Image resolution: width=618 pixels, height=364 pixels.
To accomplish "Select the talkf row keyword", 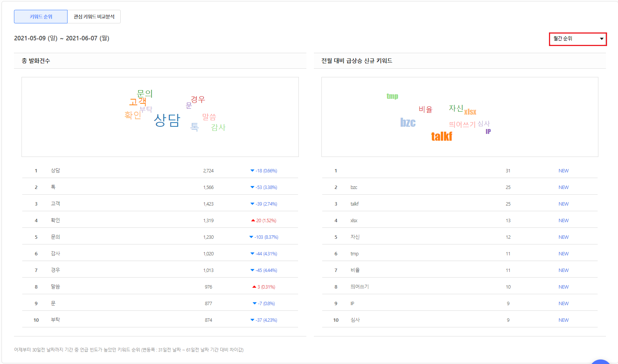I will point(354,204).
